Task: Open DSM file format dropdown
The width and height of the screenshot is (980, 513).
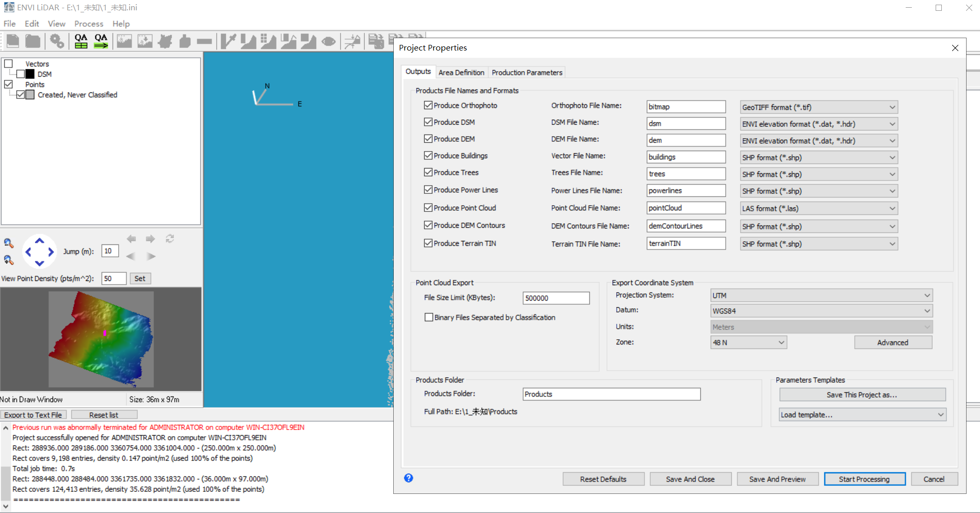Action: point(819,124)
